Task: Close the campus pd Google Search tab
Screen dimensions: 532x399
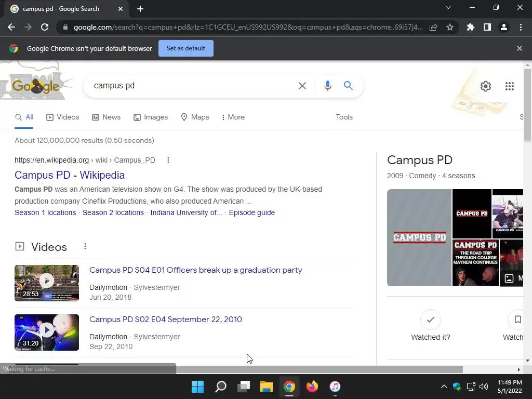Action: point(121,9)
